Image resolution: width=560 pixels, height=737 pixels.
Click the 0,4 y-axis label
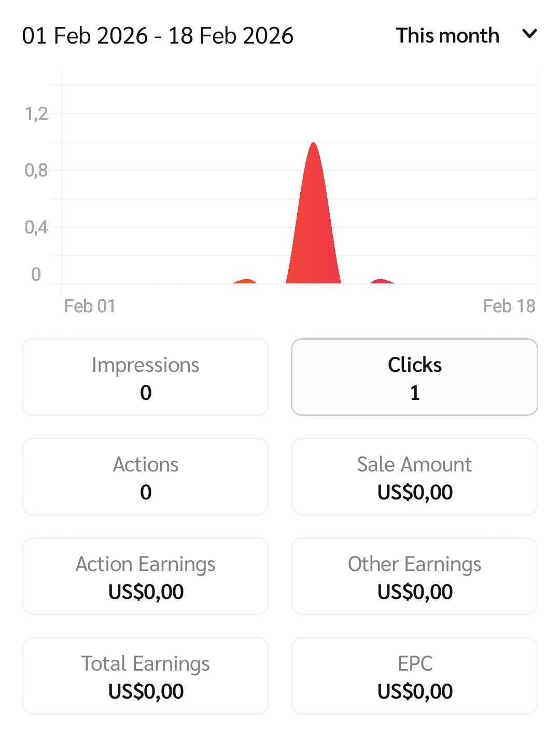pos(36,227)
